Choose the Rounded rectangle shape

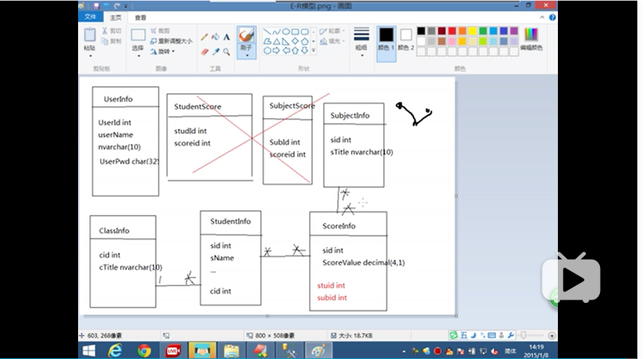(x=305, y=31)
